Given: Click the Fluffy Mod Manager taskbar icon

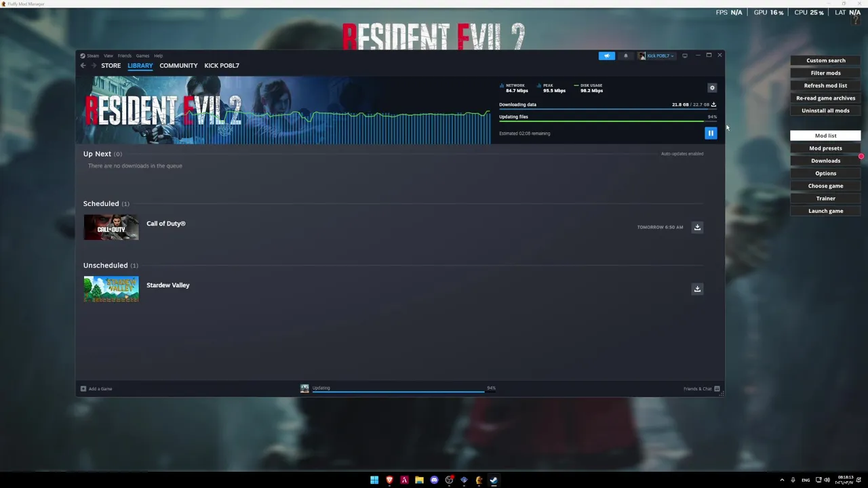Looking at the screenshot, I should tap(479, 480).
